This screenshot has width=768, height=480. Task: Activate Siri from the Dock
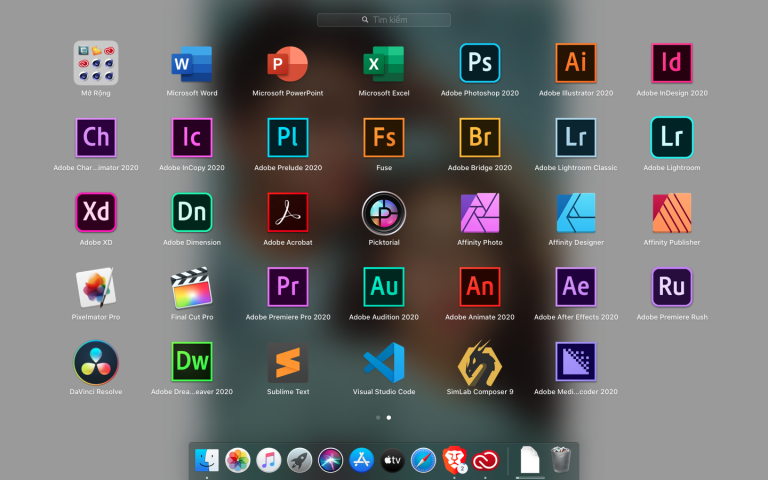331,460
